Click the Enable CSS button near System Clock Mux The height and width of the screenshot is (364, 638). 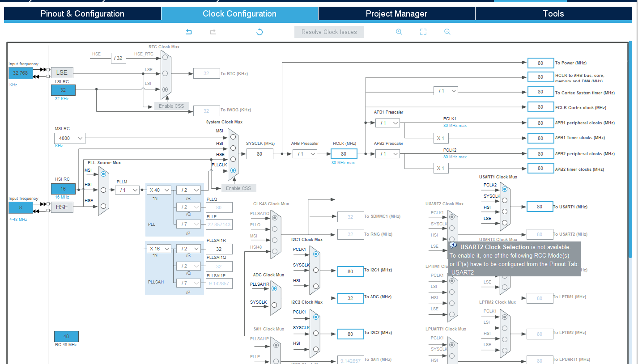[x=238, y=188]
